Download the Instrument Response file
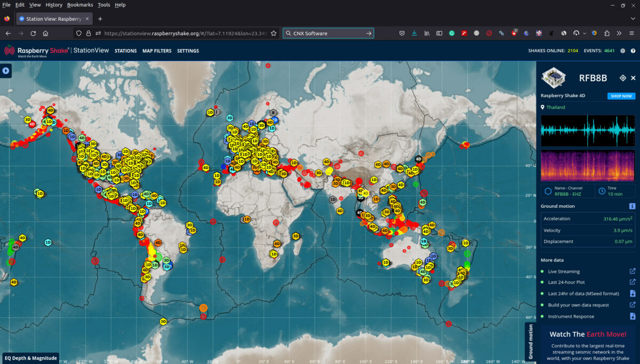640x364 pixels. (633, 316)
